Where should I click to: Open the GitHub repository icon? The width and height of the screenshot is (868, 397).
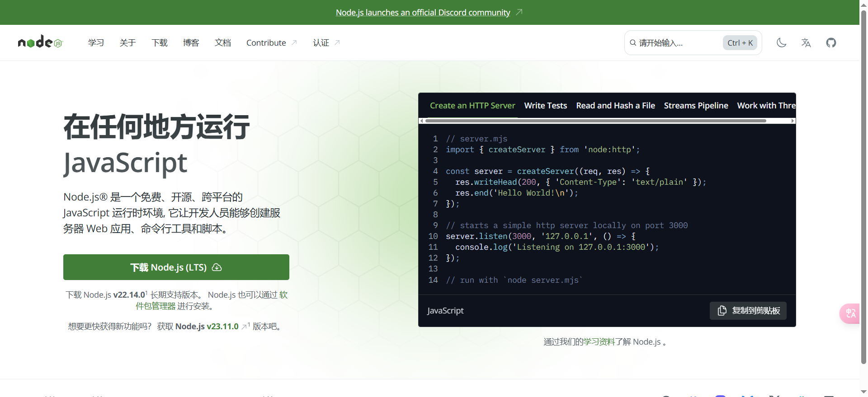coord(831,43)
